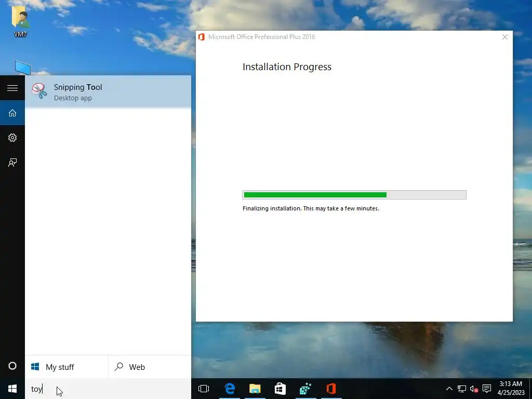Open the teal pixelated taskbar app
Screen dimensions: 532x399
coord(305,389)
